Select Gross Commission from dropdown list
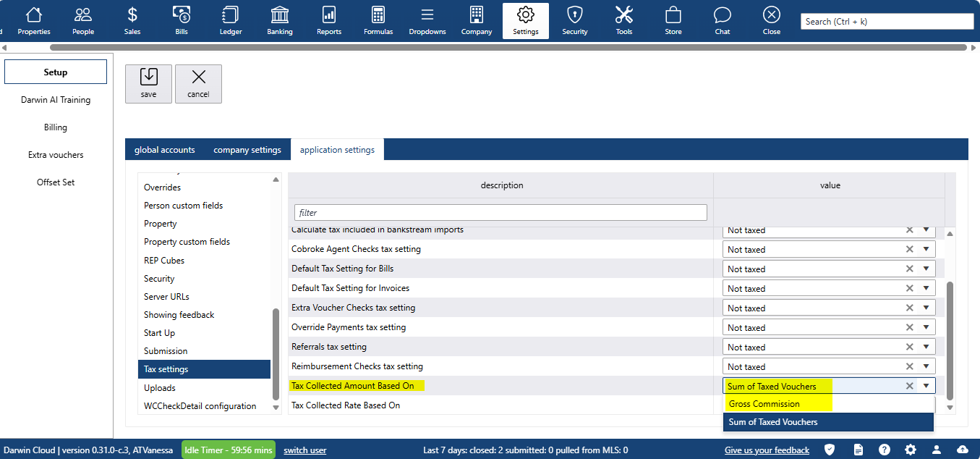This screenshot has height=459, width=980. point(764,404)
